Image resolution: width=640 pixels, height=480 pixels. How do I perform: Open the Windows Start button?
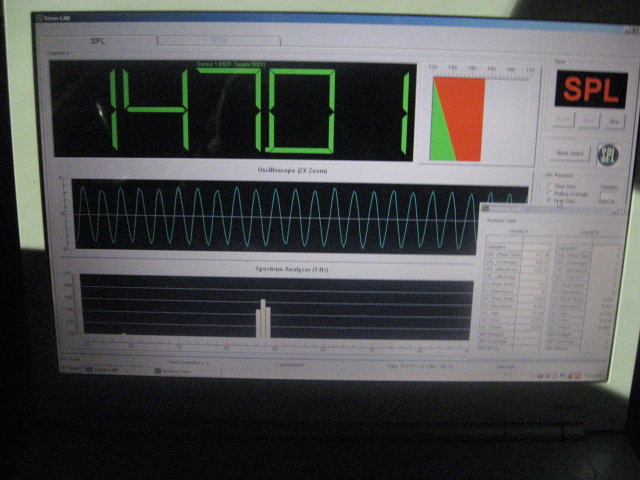coord(70,369)
